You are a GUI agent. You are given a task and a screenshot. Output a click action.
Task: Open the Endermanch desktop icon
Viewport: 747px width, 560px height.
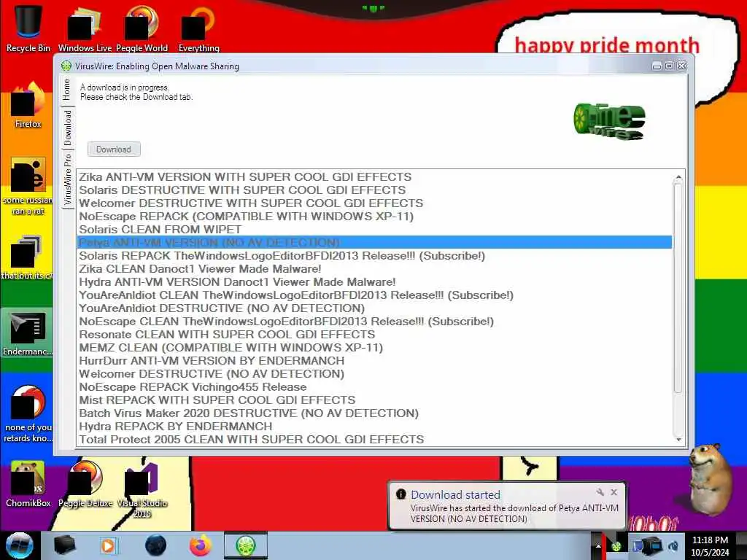[27, 332]
